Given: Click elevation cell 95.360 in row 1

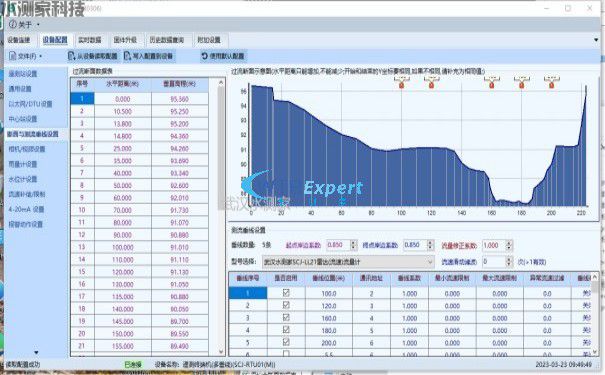Looking at the screenshot, I should tap(179, 99).
